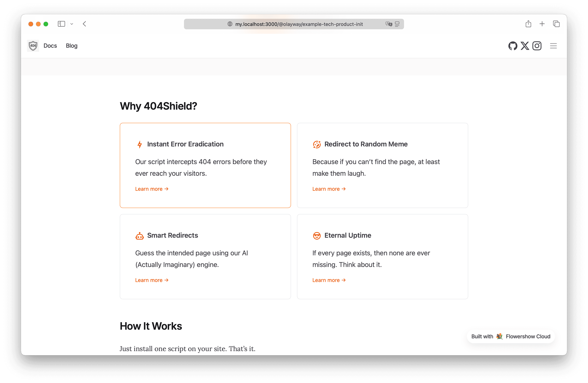Click the translate icon in address bar
The height and width of the screenshot is (383, 588).
(x=389, y=24)
